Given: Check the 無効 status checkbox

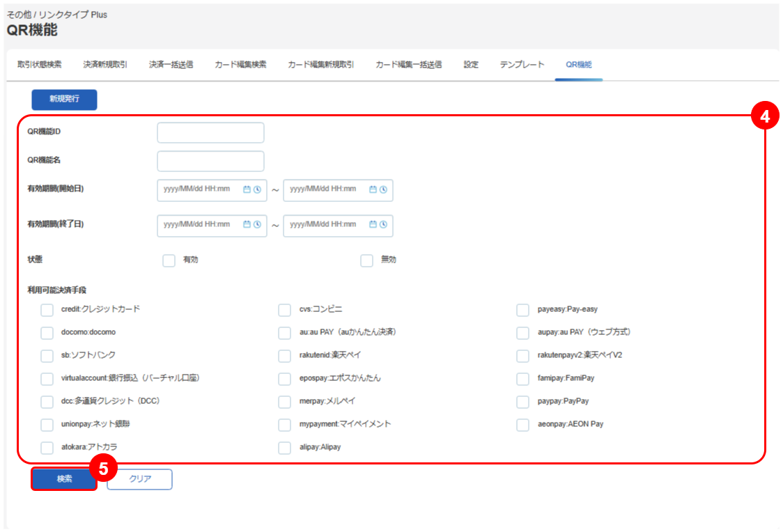Looking at the screenshot, I should coord(366,260).
